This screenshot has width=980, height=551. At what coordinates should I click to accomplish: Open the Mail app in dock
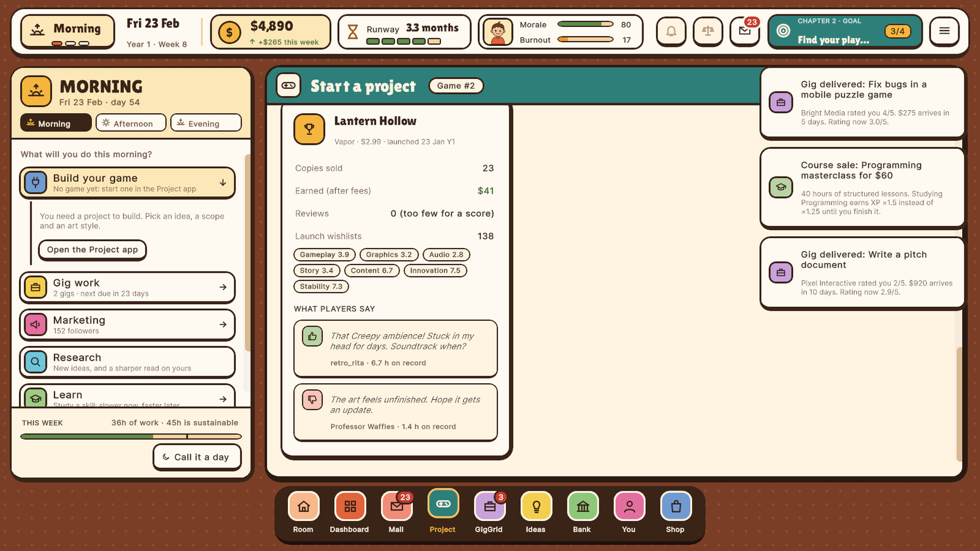[396, 506]
